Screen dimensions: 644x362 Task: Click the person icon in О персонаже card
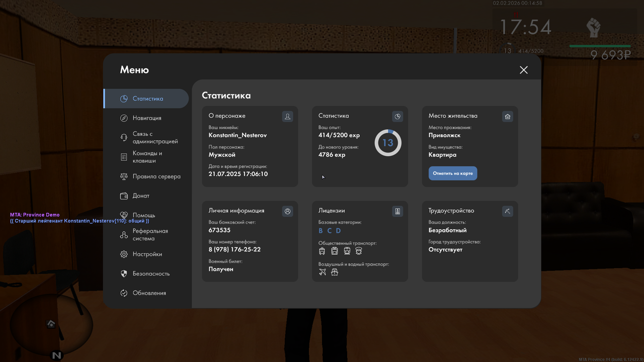287,117
